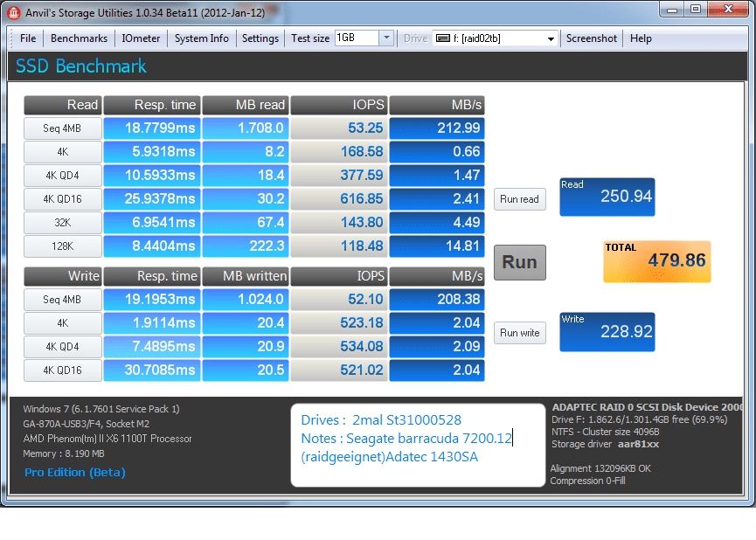The height and width of the screenshot is (540, 756).
Task: Click the drive icon beside f: [raid02tb]
Action: coord(442,38)
